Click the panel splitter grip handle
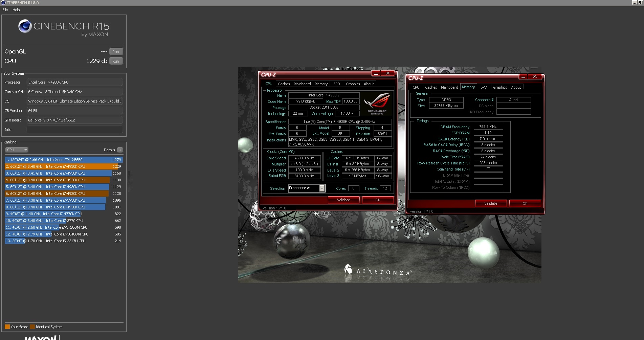644x340 pixels. 129,181
